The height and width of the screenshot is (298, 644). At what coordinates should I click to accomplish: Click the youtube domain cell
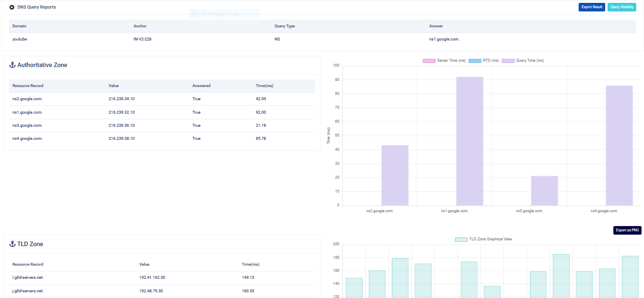[20, 39]
